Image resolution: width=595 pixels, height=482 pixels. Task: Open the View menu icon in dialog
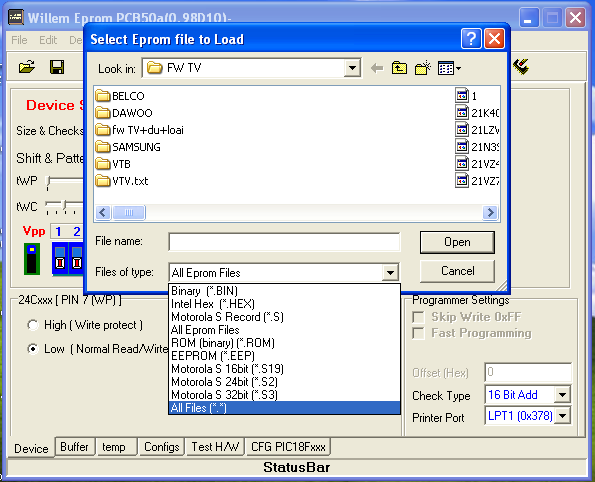point(449,68)
